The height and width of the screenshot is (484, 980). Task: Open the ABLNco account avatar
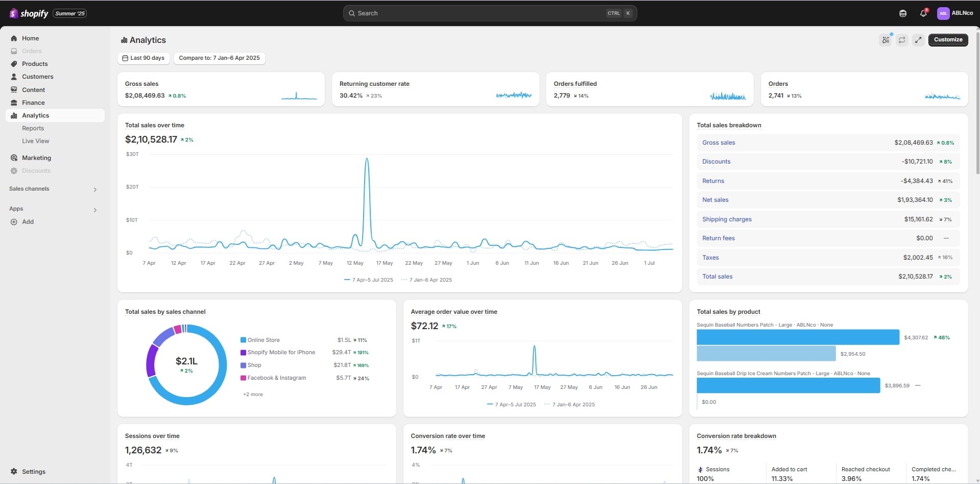coord(943,13)
